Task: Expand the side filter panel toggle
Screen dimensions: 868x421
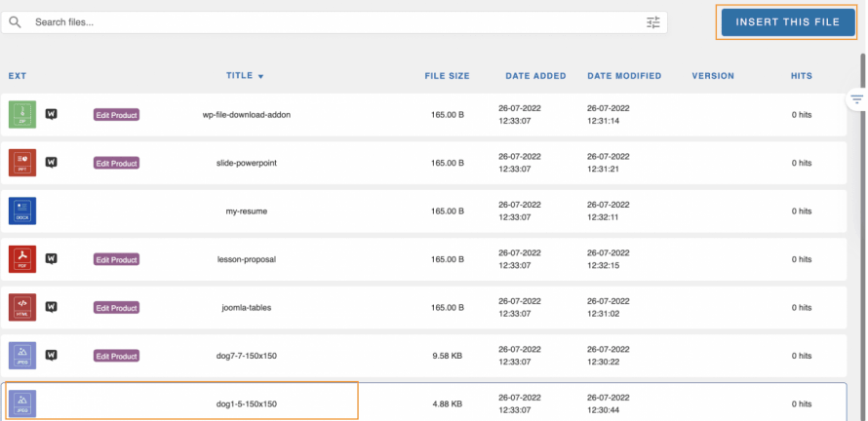Action: 856,98
